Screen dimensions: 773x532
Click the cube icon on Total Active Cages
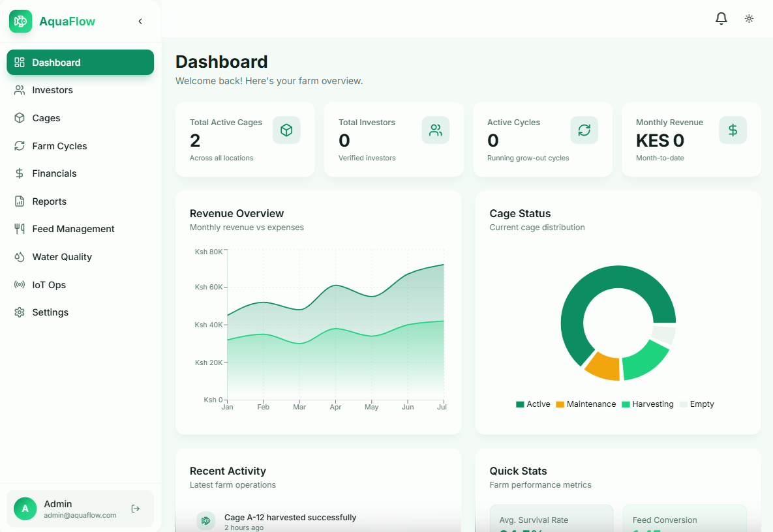286,130
